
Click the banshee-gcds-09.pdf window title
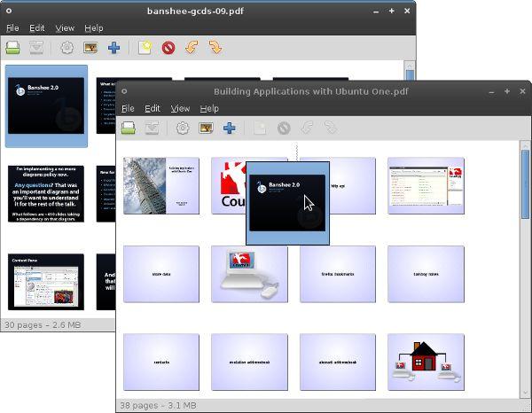(x=195, y=11)
